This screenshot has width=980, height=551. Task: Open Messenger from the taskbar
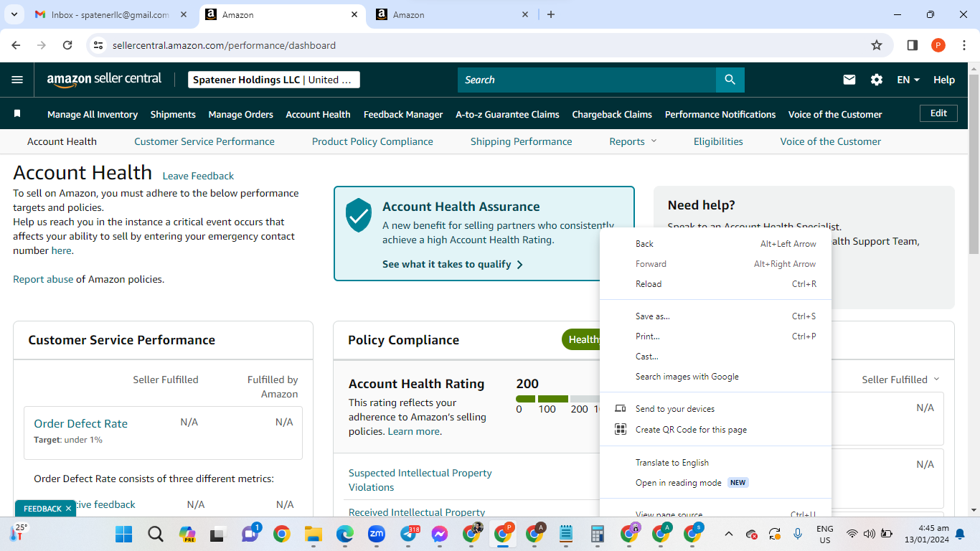point(440,534)
